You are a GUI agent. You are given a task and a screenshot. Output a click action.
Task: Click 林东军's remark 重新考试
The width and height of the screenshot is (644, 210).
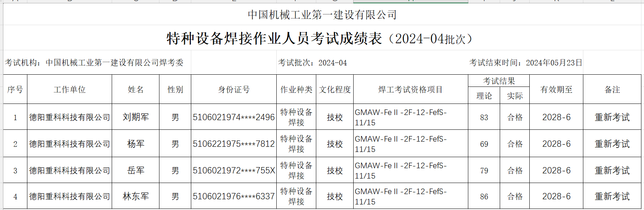[x=612, y=196]
